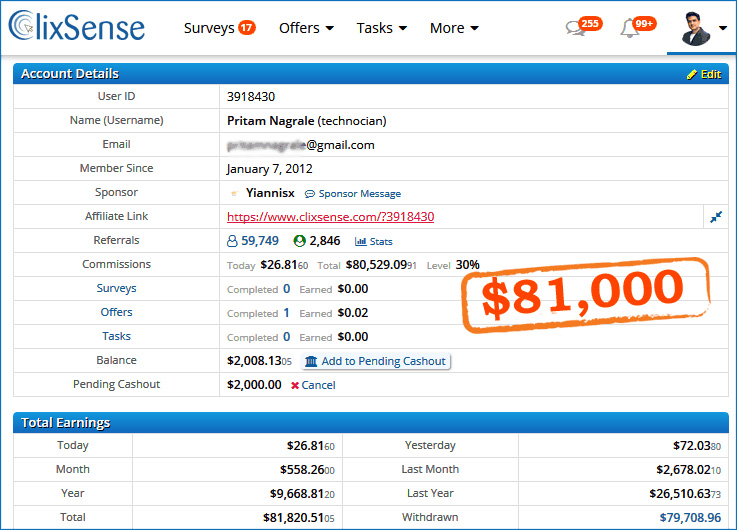Expand the Tasks dropdown menu
This screenshot has height=530, width=737.
click(381, 28)
